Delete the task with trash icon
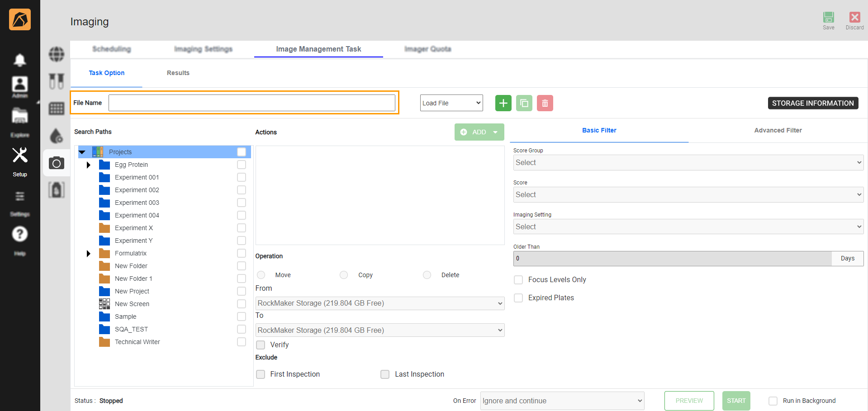 (x=545, y=103)
